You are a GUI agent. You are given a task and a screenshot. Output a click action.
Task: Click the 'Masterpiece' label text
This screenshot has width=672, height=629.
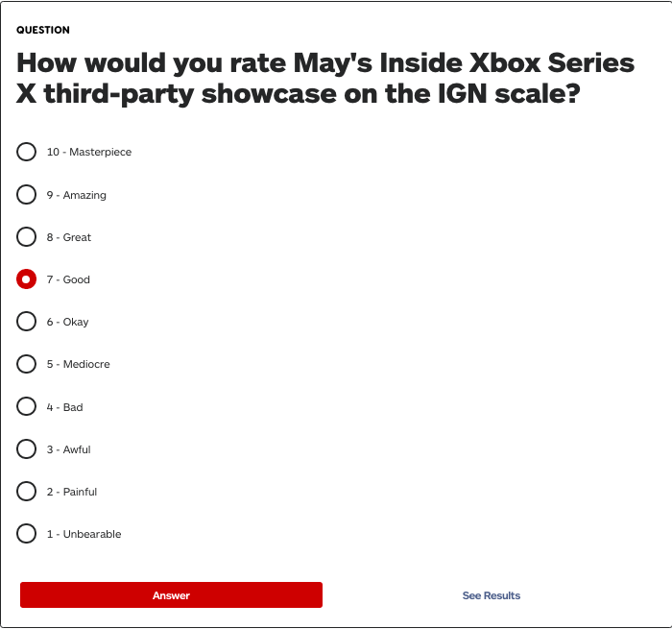tap(100, 152)
